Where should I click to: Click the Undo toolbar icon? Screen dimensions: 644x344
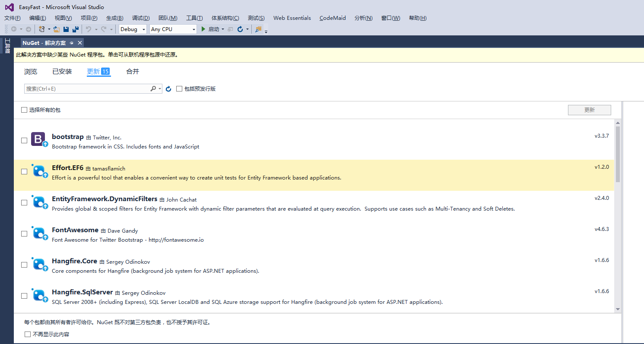click(x=89, y=29)
